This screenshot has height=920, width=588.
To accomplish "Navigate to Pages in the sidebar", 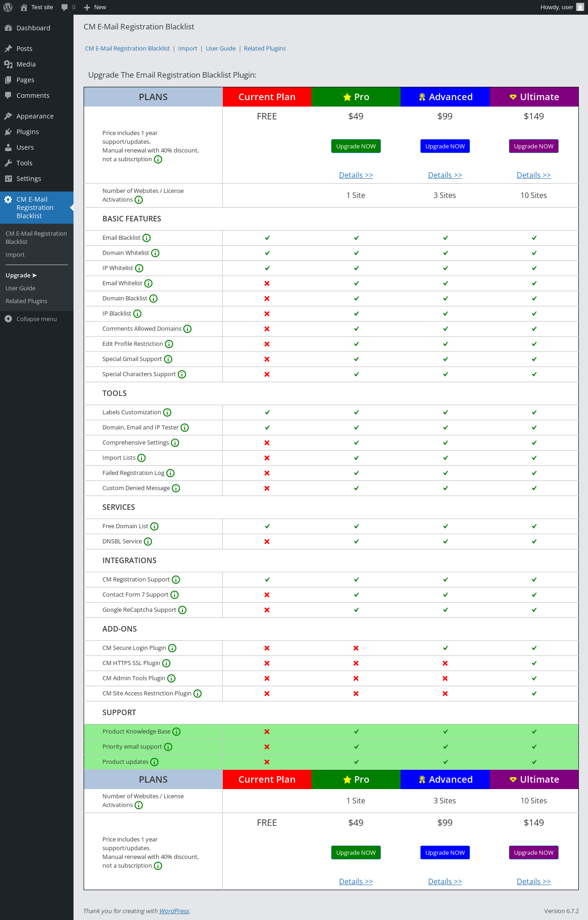I will tap(37, 80).
